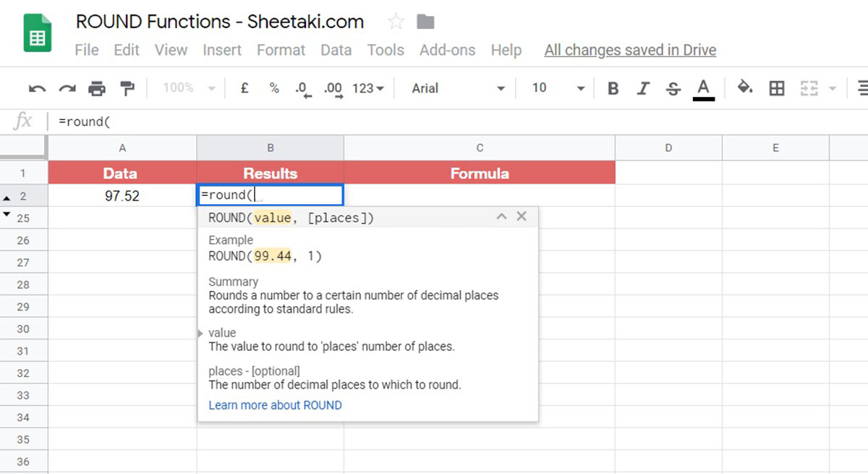Increase decimal places

tap(332, 89)
